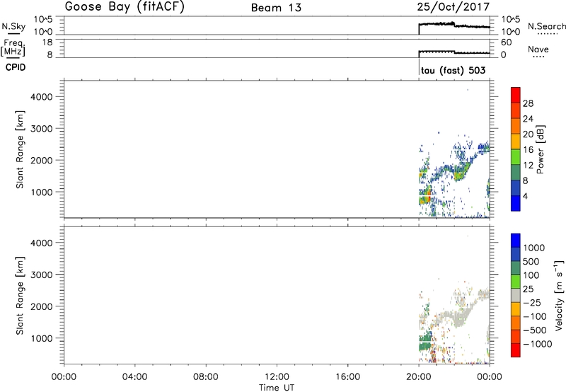
Task: Click the '4' tick on power colorbar
Action: point(525,196)
